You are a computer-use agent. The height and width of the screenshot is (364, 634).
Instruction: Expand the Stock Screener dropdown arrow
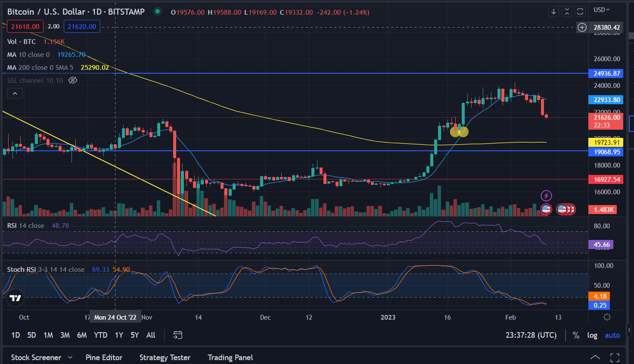(x=70, y=358)
